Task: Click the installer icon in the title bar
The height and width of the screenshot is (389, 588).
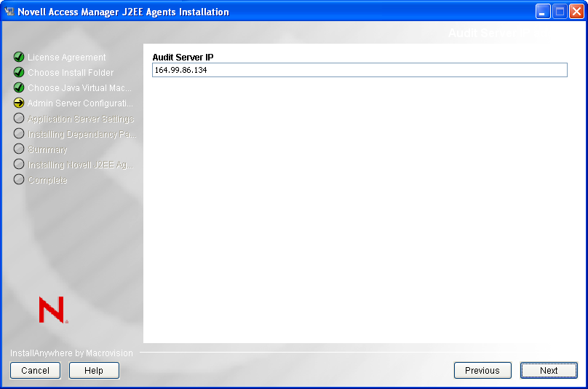Action: pyautogui.click(x=9, y=12)
